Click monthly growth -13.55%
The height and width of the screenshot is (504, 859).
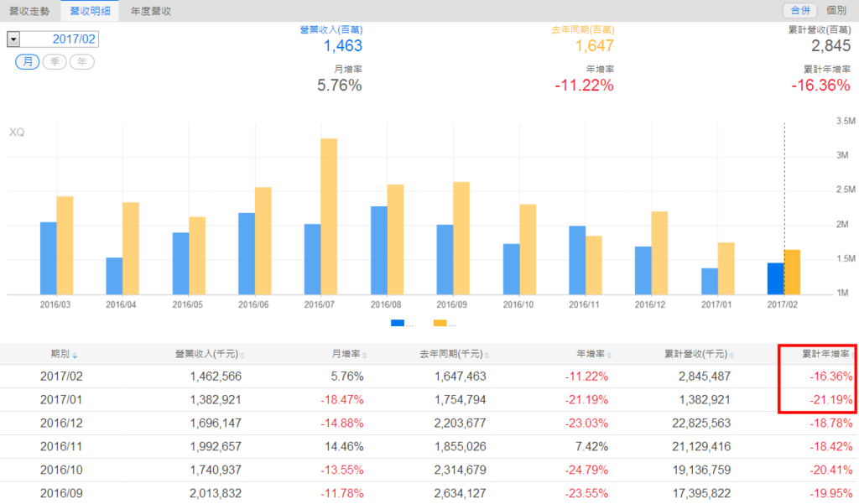coord(342,470)
